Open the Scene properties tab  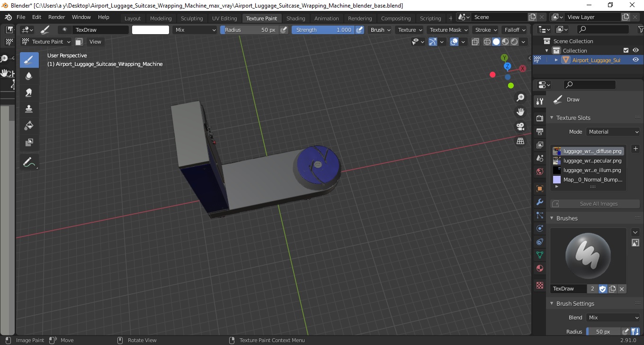539,158
